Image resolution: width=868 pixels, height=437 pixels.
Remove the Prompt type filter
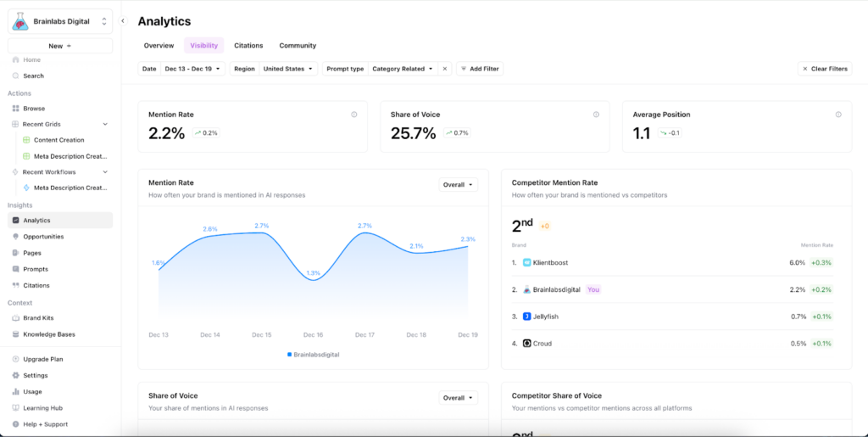445,69
